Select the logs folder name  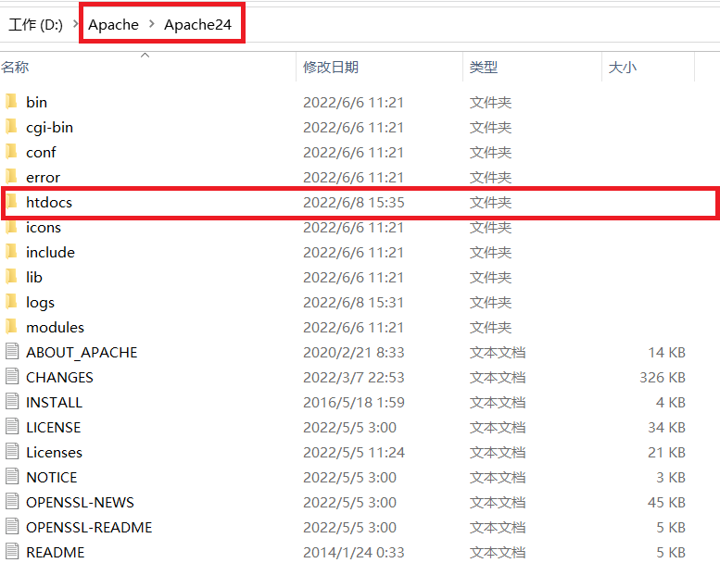(41, 303)
